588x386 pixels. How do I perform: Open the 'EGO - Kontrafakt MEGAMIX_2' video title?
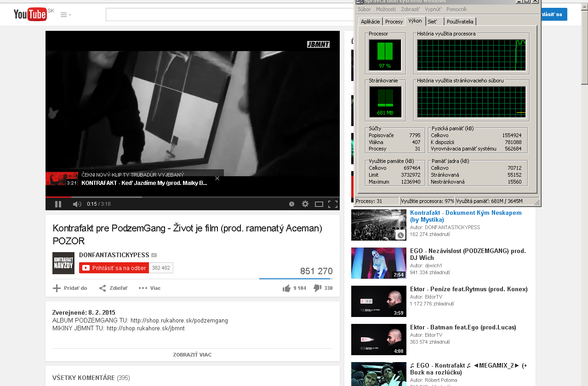tap(468, 369)
